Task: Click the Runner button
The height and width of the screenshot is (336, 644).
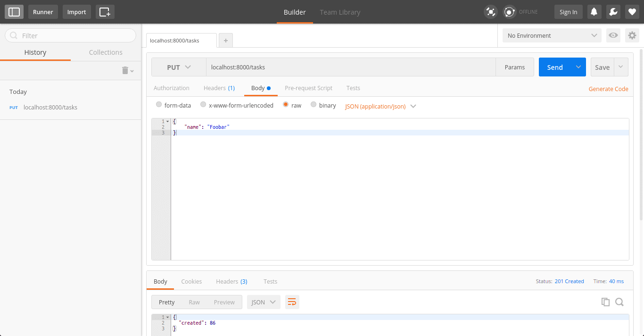Action: (43, 12)
